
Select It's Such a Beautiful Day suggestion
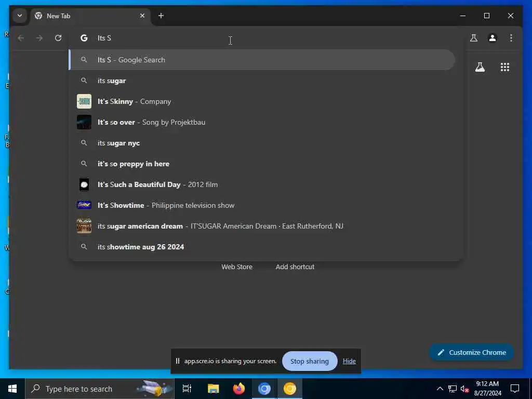coord(262,184)
